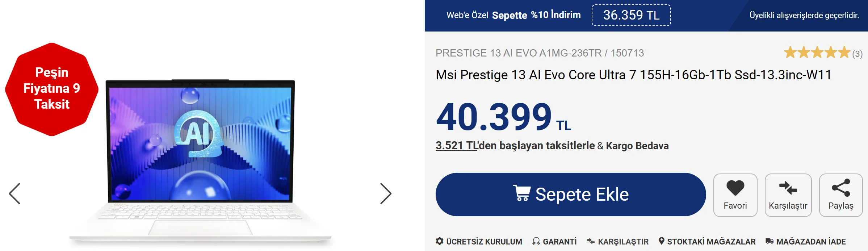Select the GARANTİ text link
This screenshot has height=251, width=868.
coord(560,242)
